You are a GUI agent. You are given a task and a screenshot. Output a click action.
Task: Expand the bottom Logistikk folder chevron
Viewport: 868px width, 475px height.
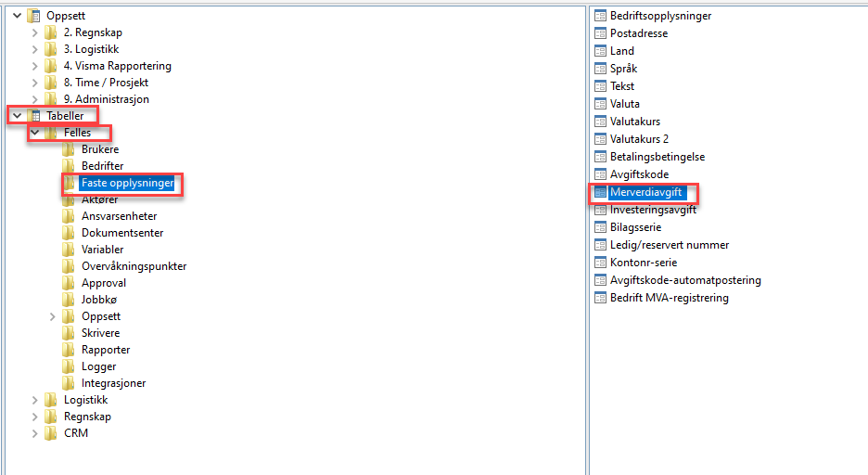(x=35, y=400)
